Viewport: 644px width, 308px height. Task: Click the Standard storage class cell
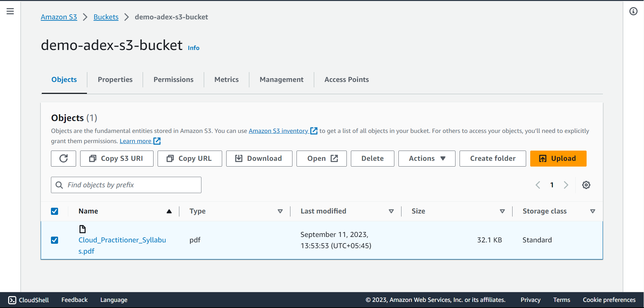click(x=537, y=240)
